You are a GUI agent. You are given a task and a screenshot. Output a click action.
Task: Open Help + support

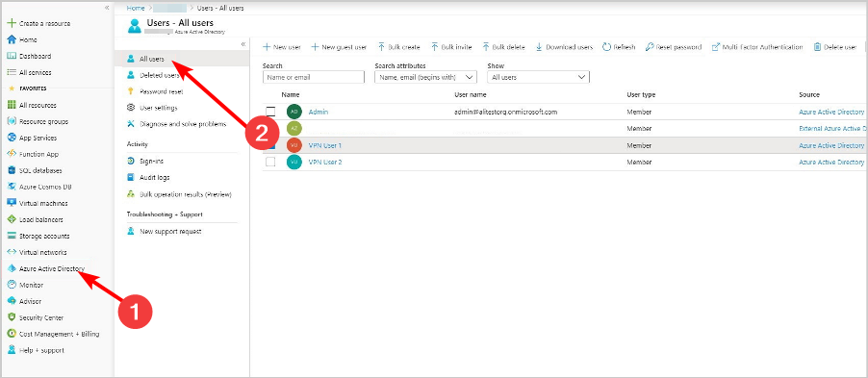pyautogui.click(x=41, y=350)
